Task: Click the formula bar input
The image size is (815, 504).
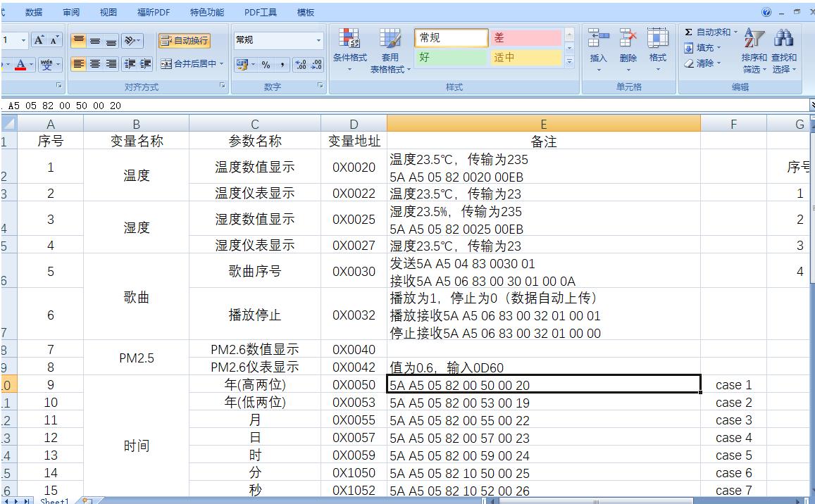Action: [x=406, y=106]
